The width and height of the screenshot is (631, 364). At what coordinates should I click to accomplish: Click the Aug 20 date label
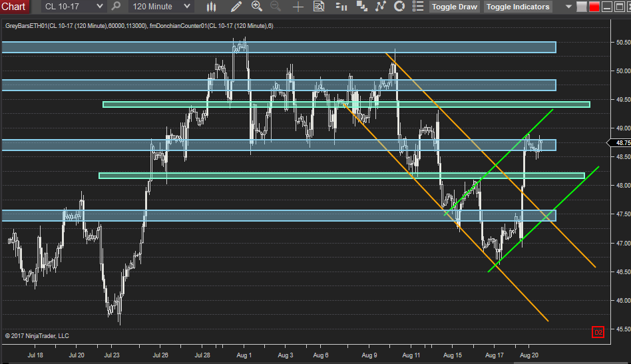(528, 355)
